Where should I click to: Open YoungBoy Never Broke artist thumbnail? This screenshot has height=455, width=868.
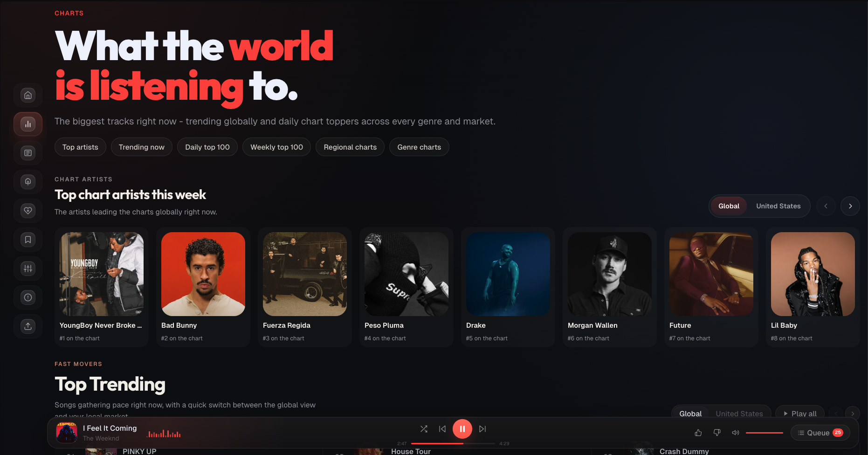point(102,274)
